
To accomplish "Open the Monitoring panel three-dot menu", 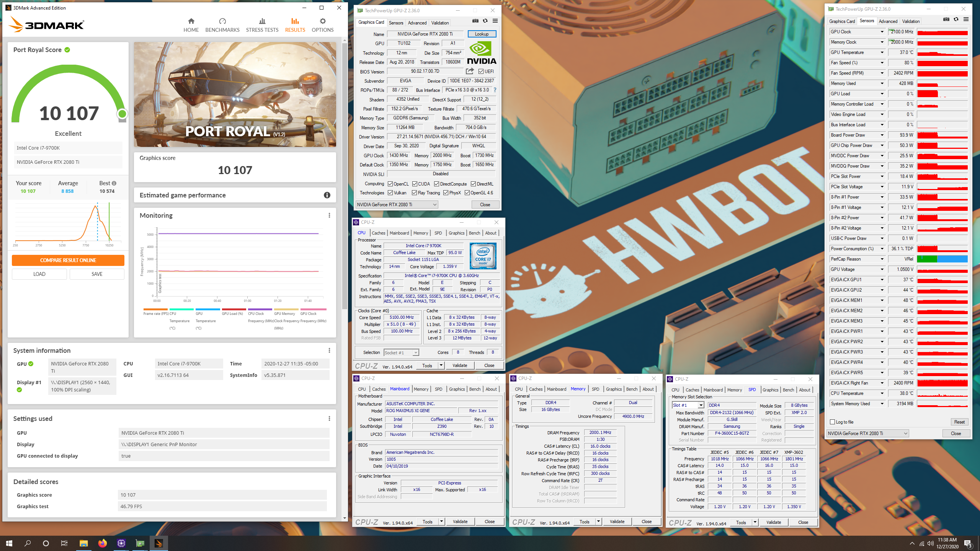I will 329,215.
